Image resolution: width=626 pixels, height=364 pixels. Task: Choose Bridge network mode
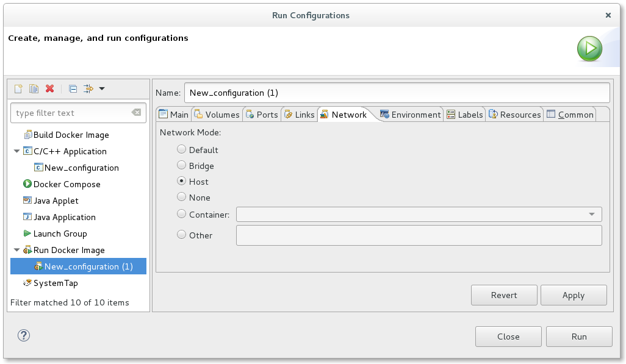point(181,165)
